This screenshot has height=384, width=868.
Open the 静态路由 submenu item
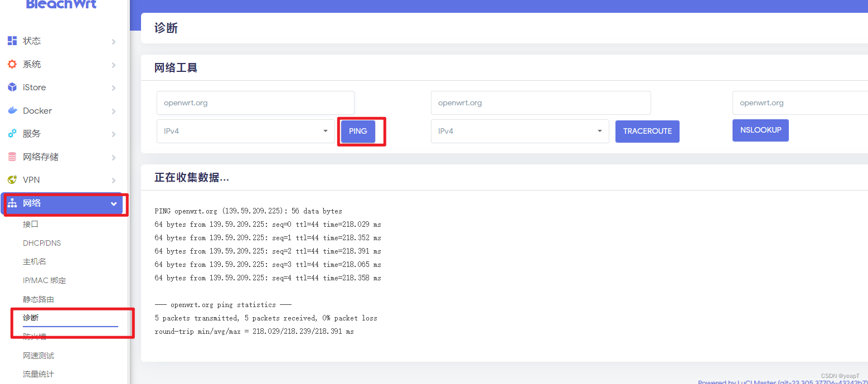[x=38, y=299]
